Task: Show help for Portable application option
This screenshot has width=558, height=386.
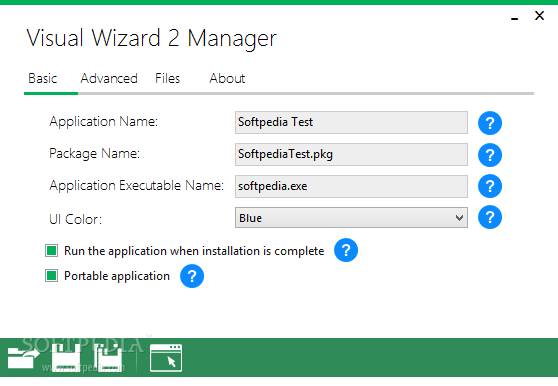Action: tap(192, 276)
